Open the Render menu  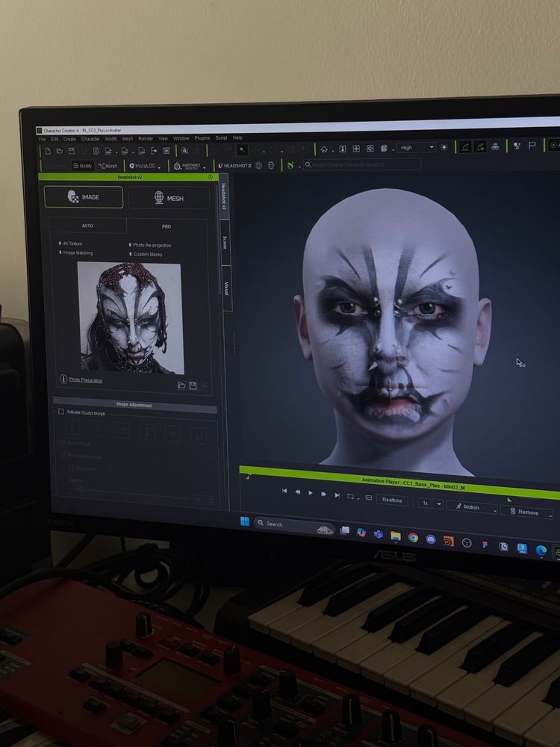tap(146, 139)
